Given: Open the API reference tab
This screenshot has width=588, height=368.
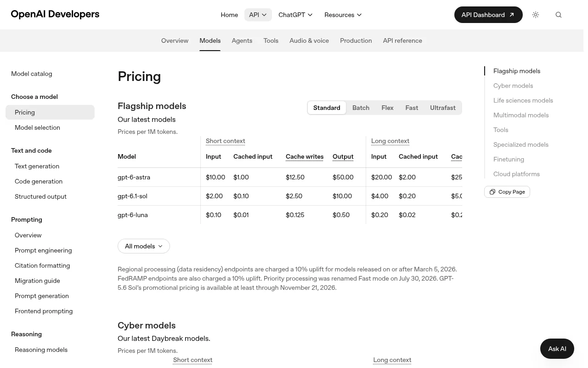Looking at the screenshot, I should click(402, 40).
